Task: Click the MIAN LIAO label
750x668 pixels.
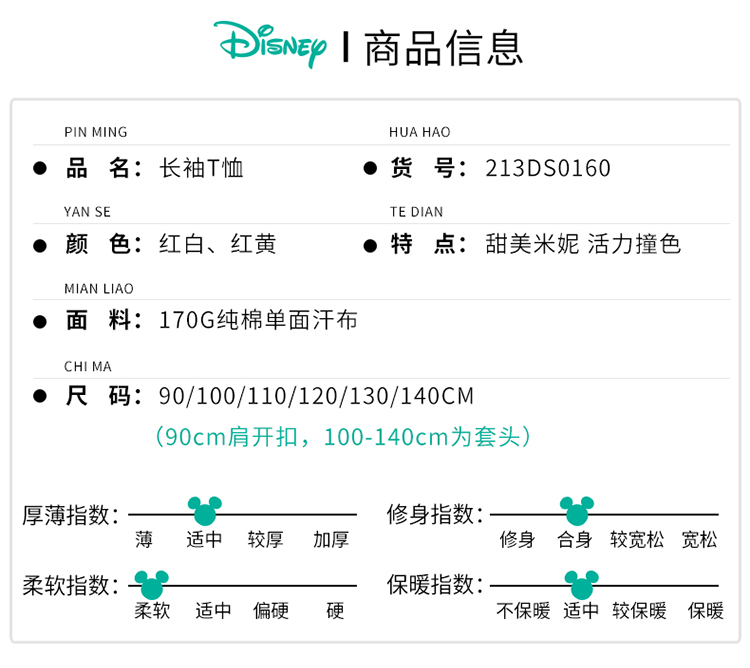Action: [x=99, y=289]
